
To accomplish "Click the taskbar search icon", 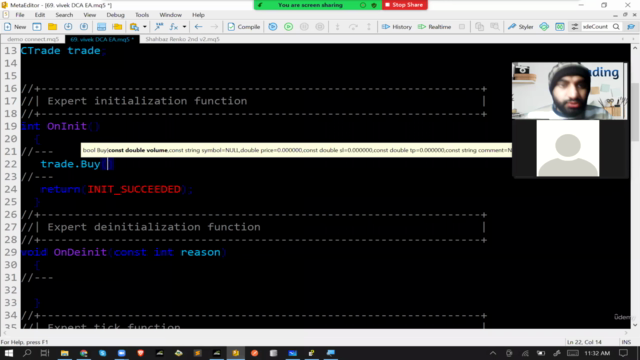I will point(27,353).
